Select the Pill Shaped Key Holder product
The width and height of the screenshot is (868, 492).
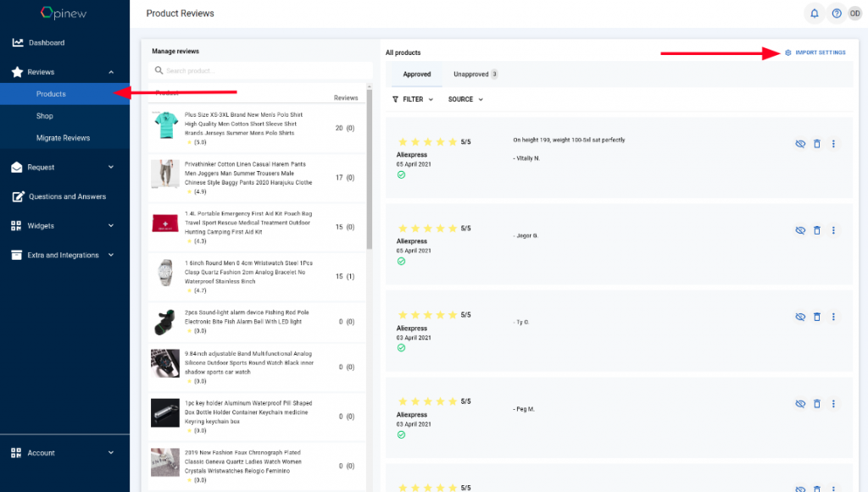pos(257,417)
